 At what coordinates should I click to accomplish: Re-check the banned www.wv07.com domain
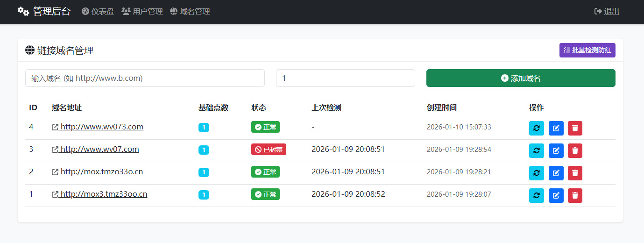point(536,150)
